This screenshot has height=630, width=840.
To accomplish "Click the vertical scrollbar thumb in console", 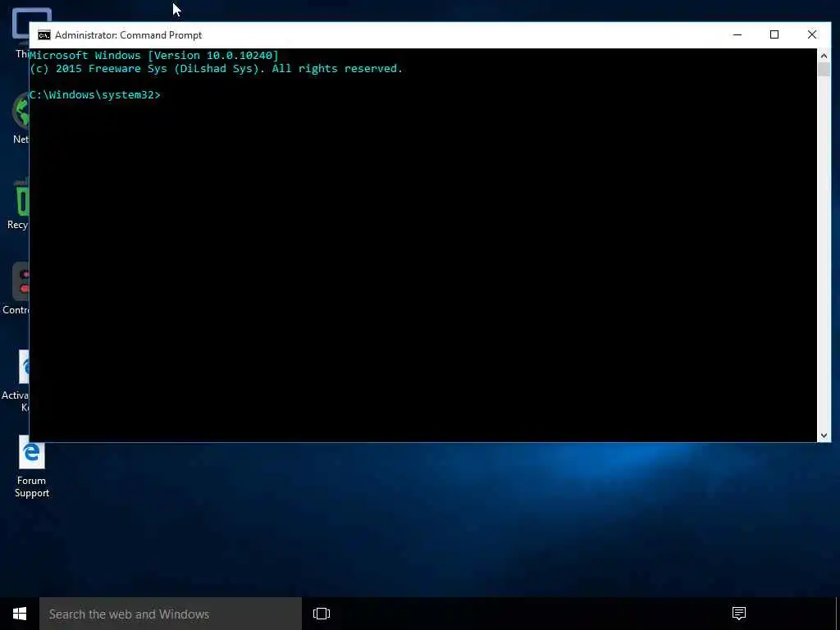I will (824, 70).
